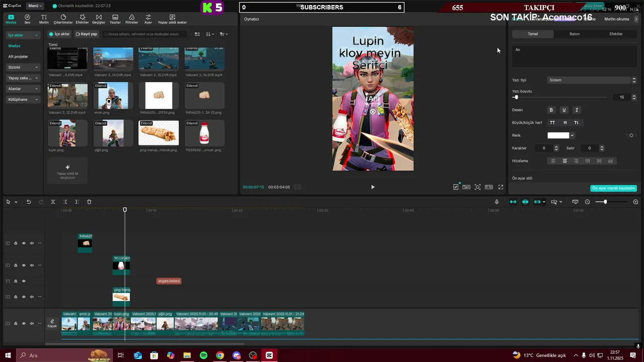Click the Yazı boyutu slider
The width and height of the screenshot is (644, 362).
[559, 97]
